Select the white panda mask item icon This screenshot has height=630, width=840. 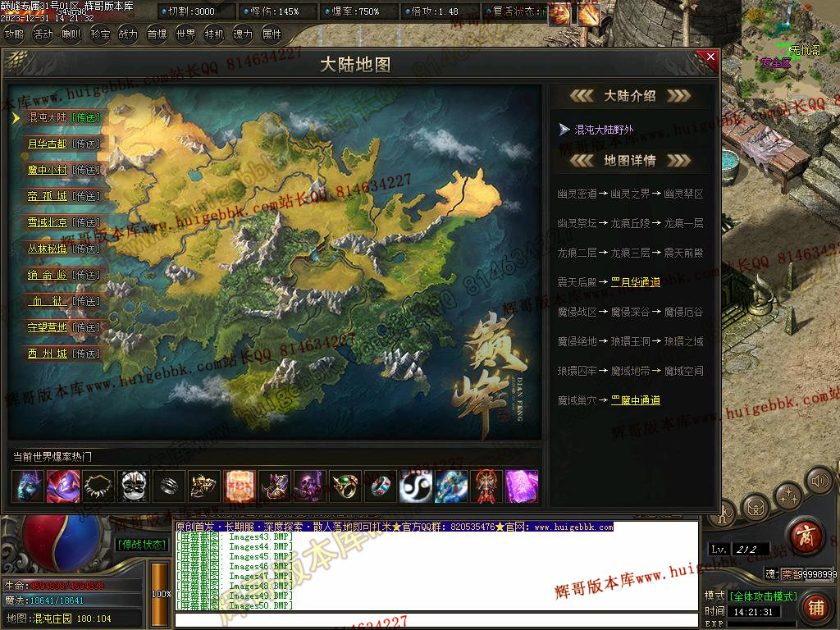coord(133,486)
